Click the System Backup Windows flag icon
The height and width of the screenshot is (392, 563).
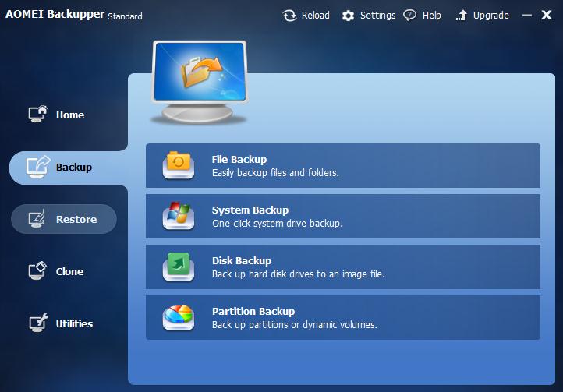(x=179, y=216)
